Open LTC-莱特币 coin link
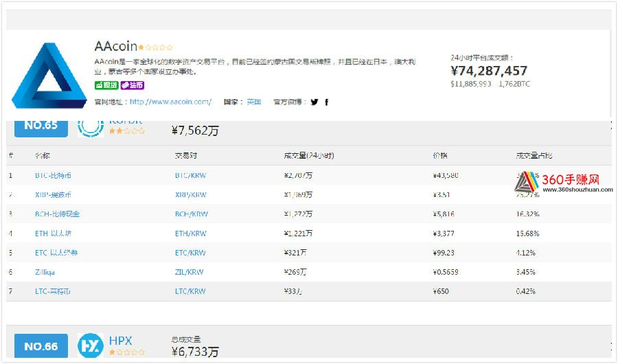This screenshot has height=364, width=618. [x=52, y=291]
